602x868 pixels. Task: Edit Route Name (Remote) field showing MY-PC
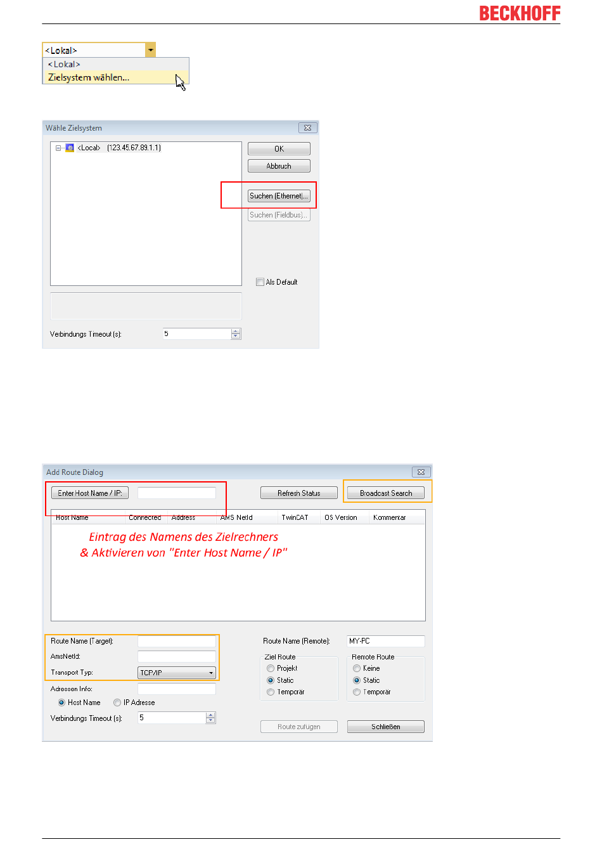(x=386, y=641)
